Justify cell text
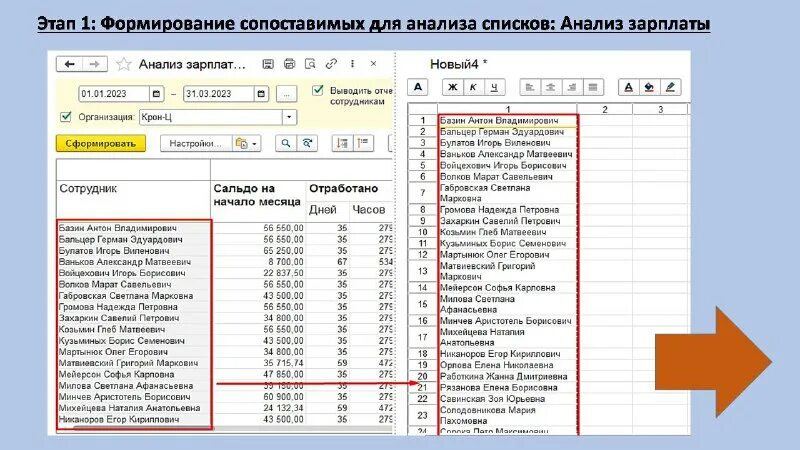The height and width of the screenshot is (450, 800). click(592, 87)
